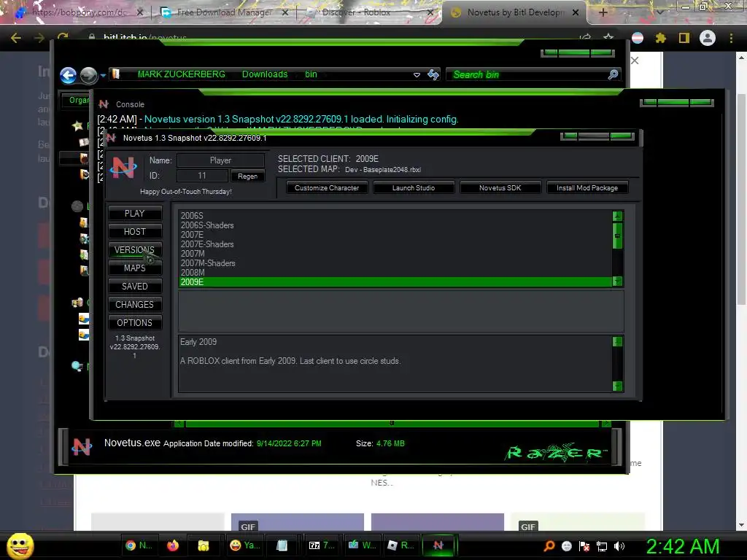Click the Chrome extensions puzzle icon
This screenshot has height=560, width=747.
click(x=660, y=38)
